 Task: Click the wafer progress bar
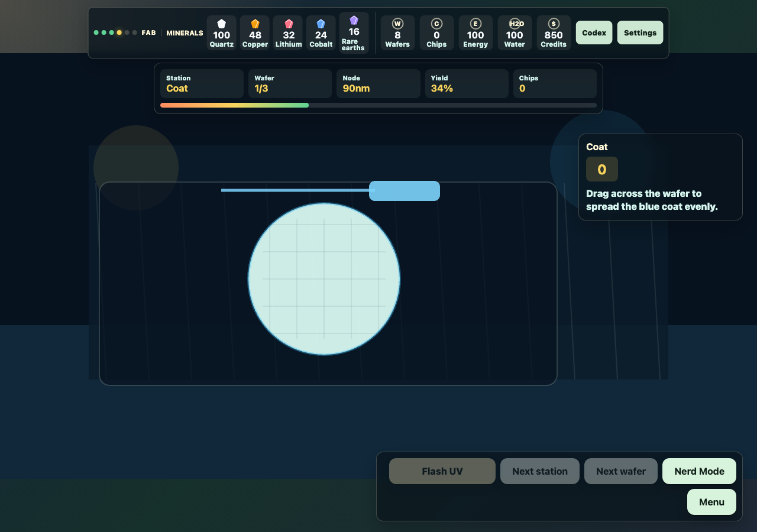[378, 105]
